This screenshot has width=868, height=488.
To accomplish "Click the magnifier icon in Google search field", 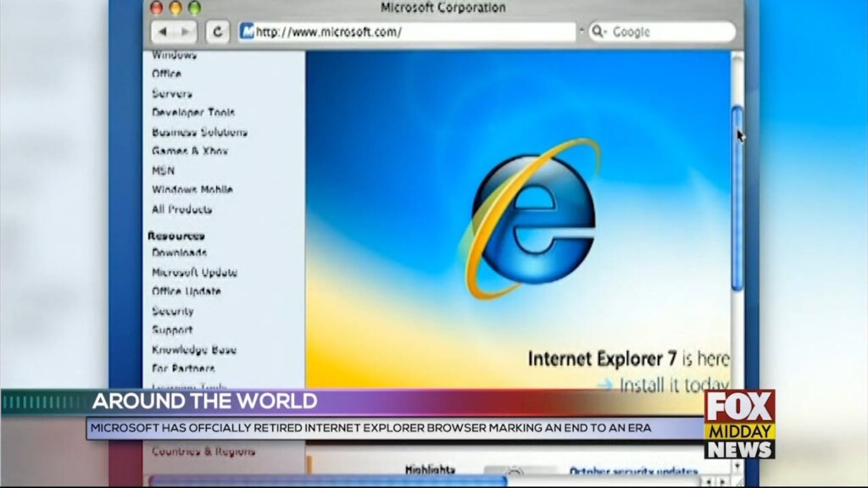I will pos(598,31).
